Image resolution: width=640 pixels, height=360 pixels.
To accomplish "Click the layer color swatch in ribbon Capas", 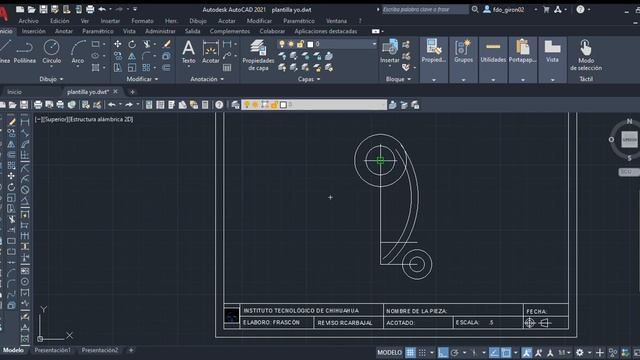I will 310,44.
